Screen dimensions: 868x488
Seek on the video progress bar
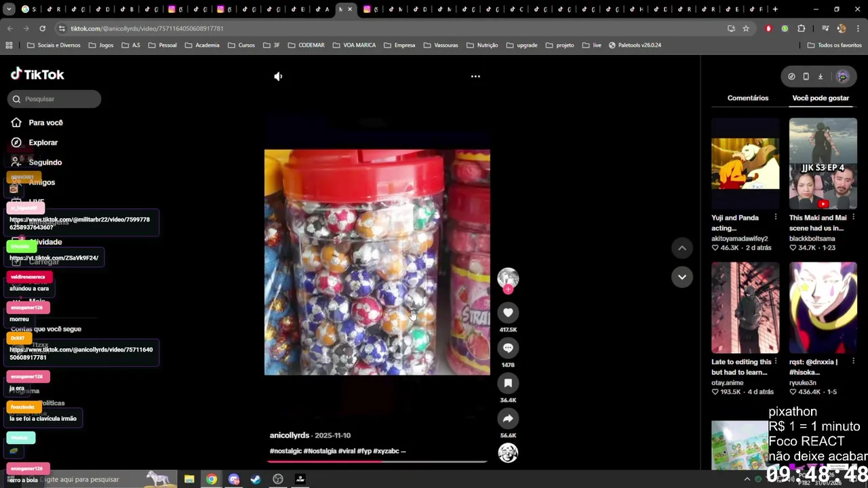click(377, 462)
